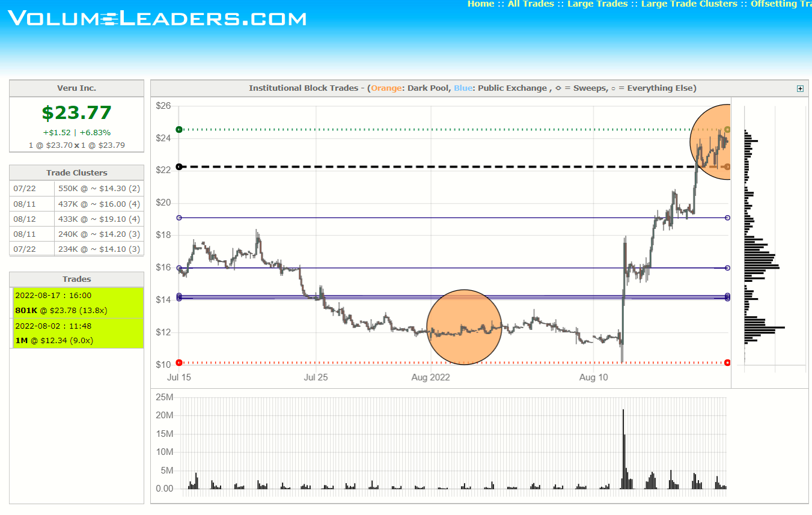Click the red dotted line left endpoint
This screenshot has height=515, width=812.
[179, 362]
